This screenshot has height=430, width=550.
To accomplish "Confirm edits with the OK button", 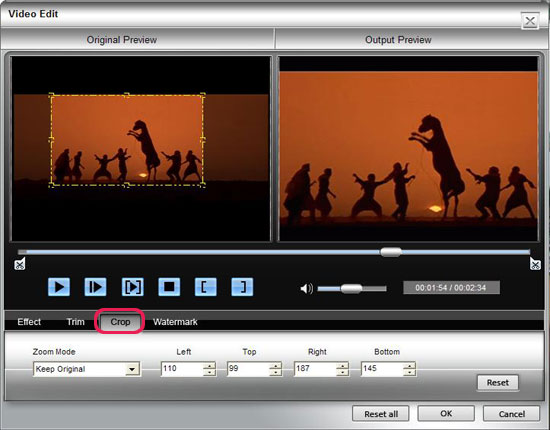I will click(x=446, y=414).
